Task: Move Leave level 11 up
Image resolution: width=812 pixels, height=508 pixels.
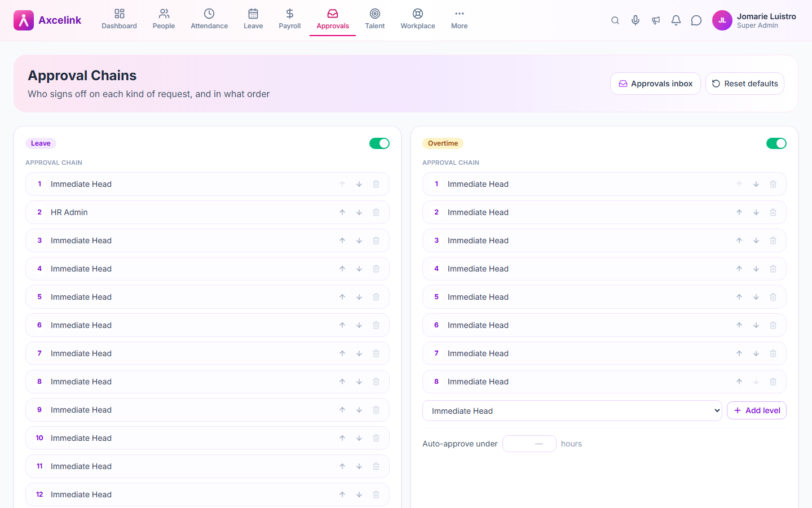Action: [x=342, y=466]
